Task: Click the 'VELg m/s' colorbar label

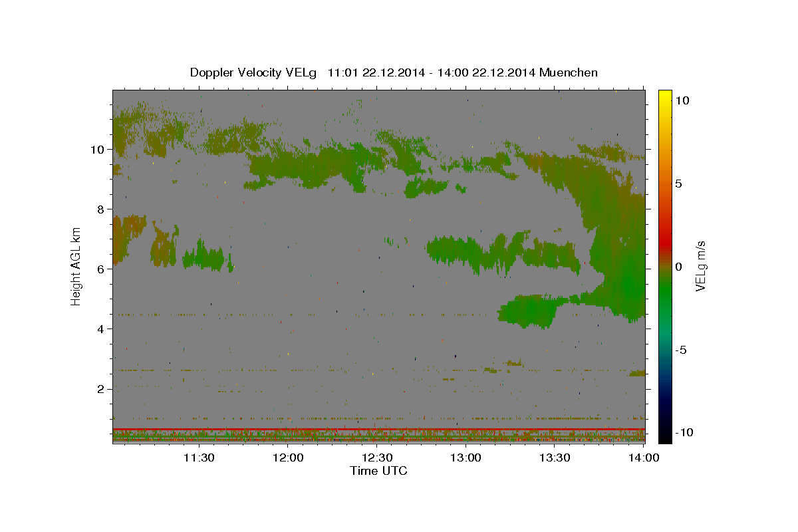Action: [700, 266]
